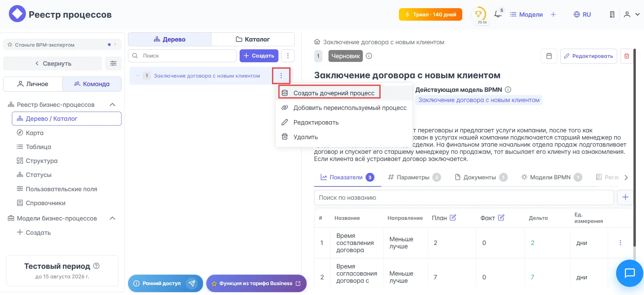Open user profile dropdown
644x295 pixels.
(x=631, y=14)
